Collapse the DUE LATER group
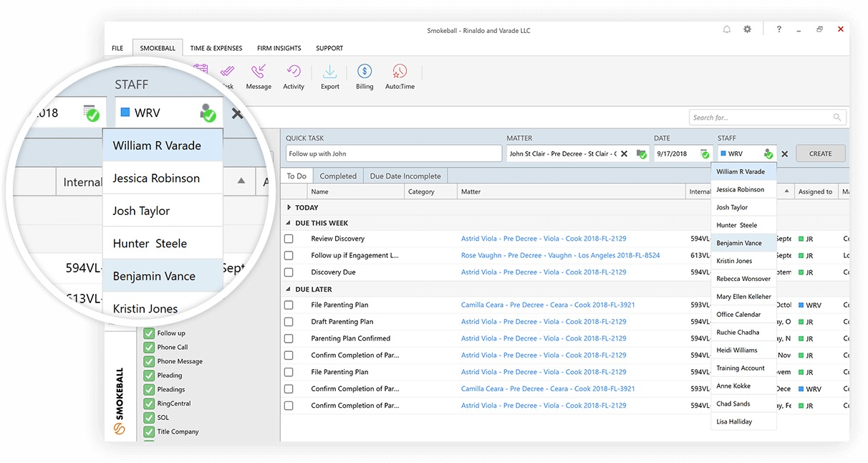Image resolution: width=868 pixels, height=463 pixels. 289,289
